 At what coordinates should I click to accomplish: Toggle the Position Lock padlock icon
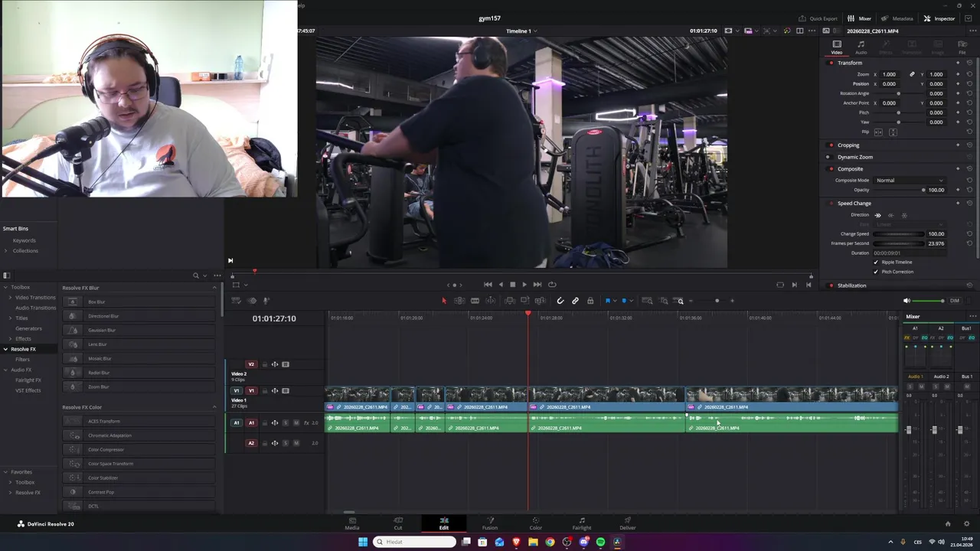(590, 301)
